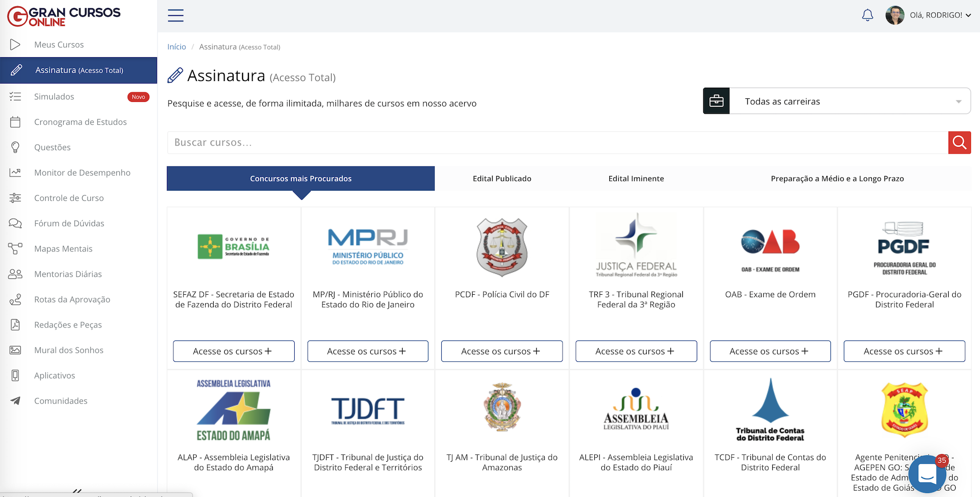Screen dimensions: 980x497
Task: Click the Questões lightbulb icon
Action: (x=15, y=147)
